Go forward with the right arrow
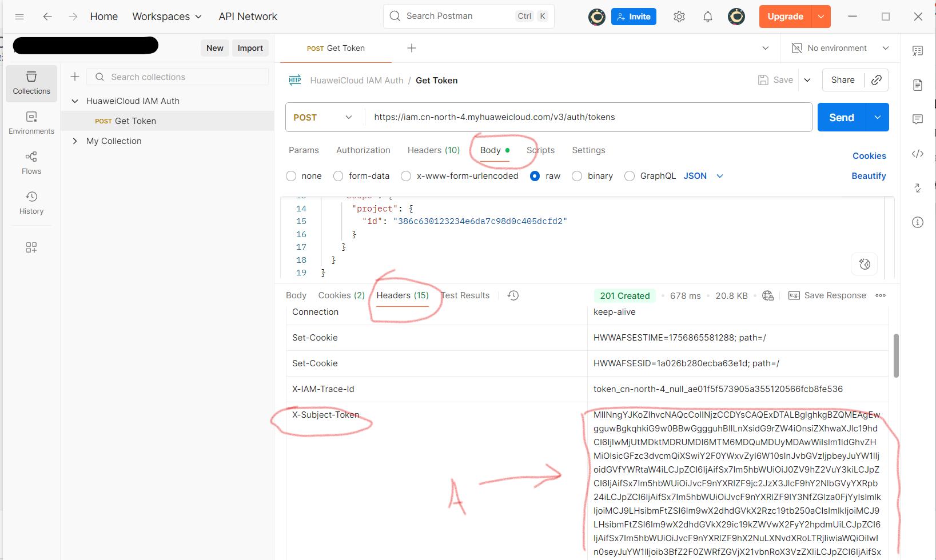 [73, 17]
